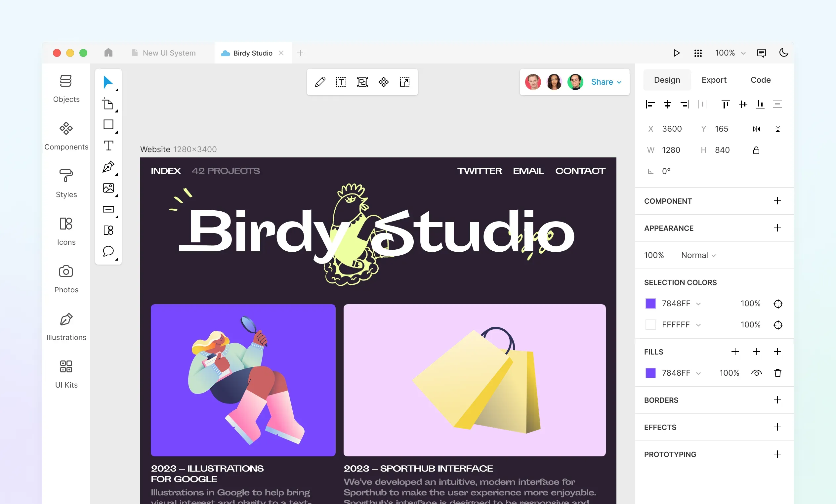Open the Components panel
The width and height of the screenshot is (836, 504).
pyautogui.click(x=66, y=137)
